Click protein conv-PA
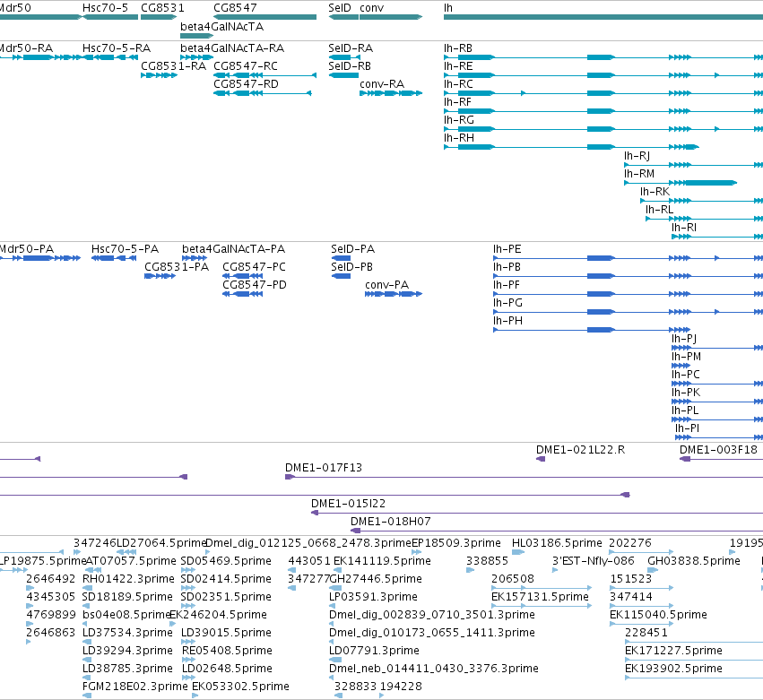 386,285
